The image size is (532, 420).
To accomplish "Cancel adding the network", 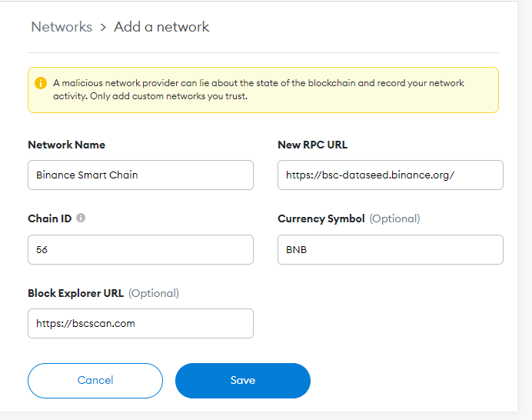I will [95, 380].
